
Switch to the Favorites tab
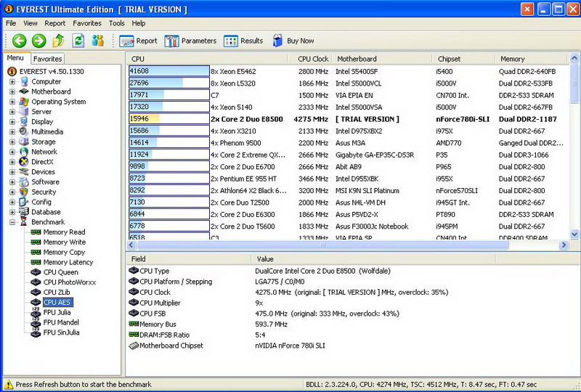pyautogui.click(x=47, y=59)
